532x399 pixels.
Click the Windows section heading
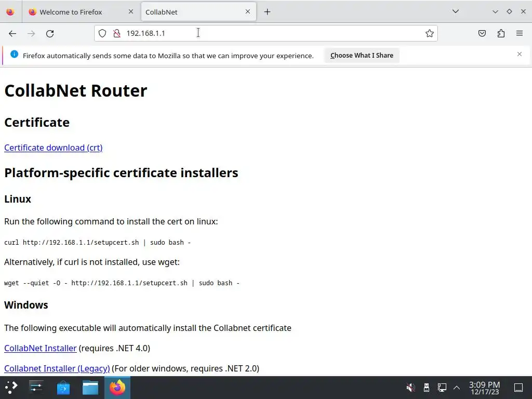coord(26,305)
